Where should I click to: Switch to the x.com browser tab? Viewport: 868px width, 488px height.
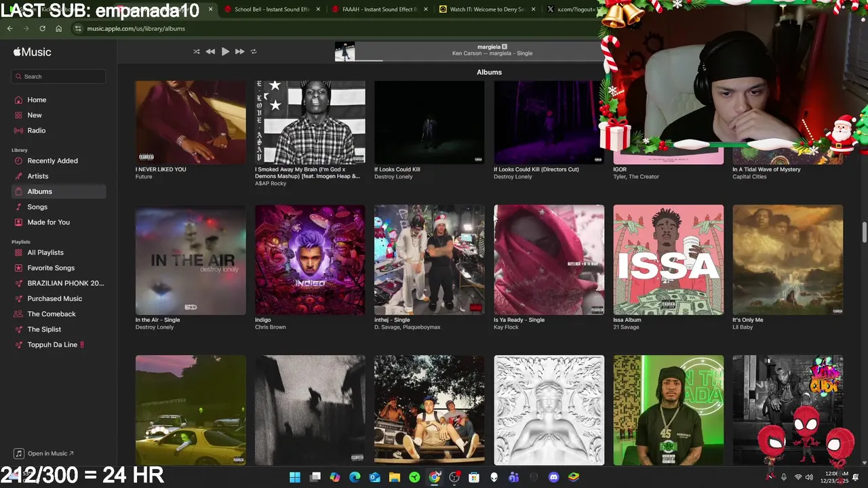(x=571, y=9)
